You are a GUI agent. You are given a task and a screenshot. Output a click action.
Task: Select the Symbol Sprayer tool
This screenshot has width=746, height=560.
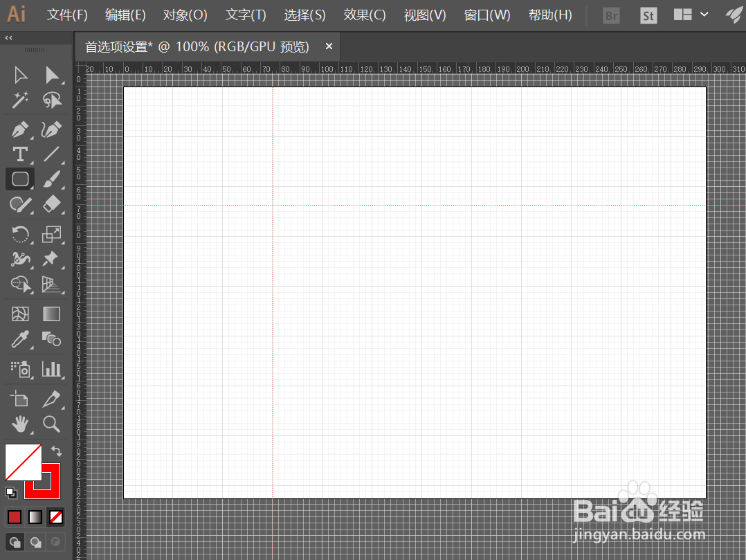click(21, 369)
